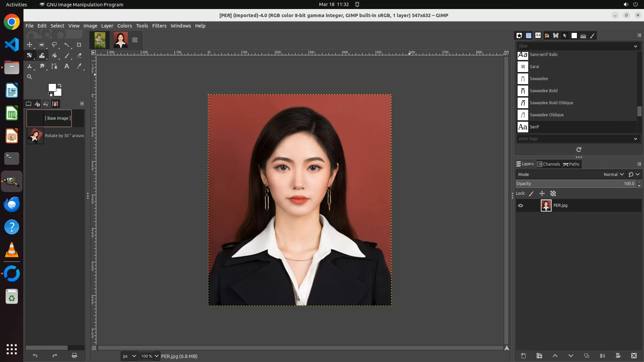The width and height of the screenshot is (644, 362).
Task: Select the Free Select lasso tool
Action: coord(54,45)
